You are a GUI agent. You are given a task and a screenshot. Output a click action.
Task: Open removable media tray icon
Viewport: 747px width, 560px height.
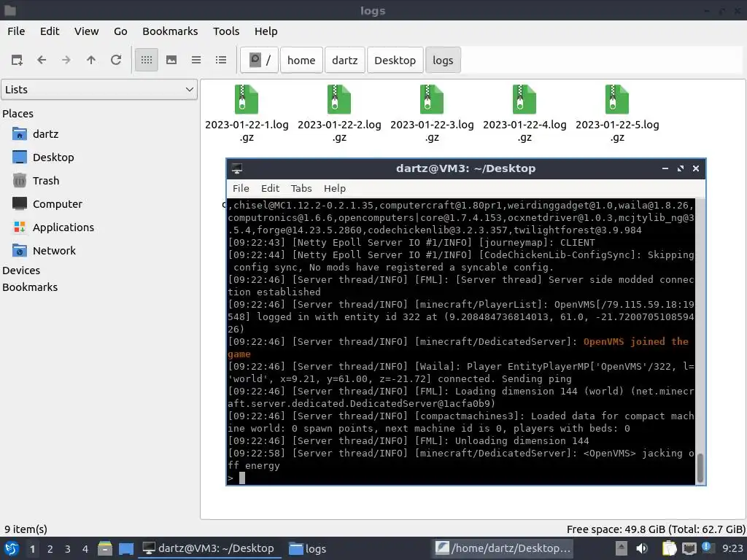click(621, 548)
